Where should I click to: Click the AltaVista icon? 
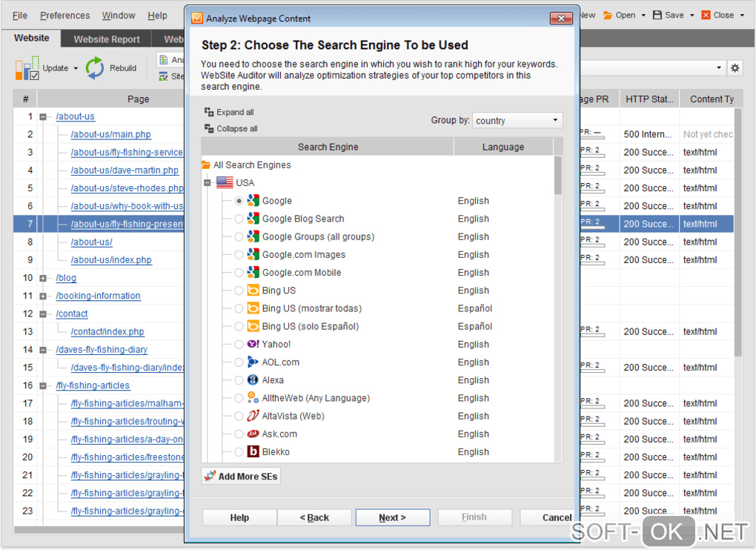(253, 416)
